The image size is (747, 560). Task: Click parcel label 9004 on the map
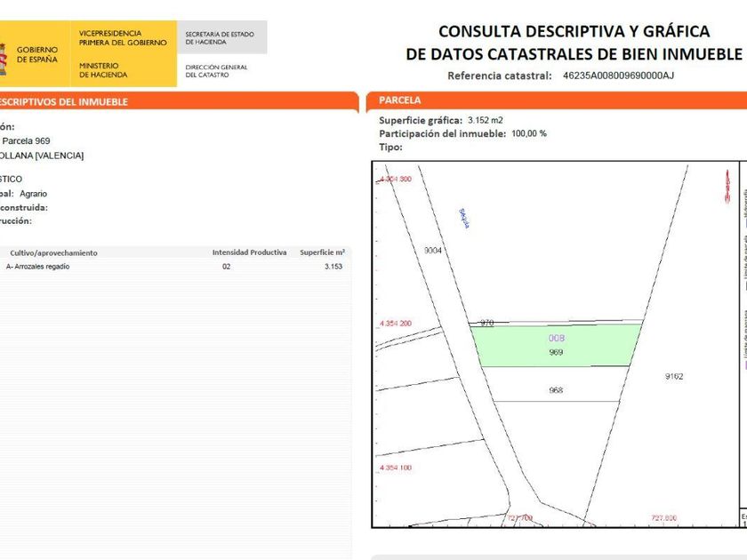coord(432,251)
